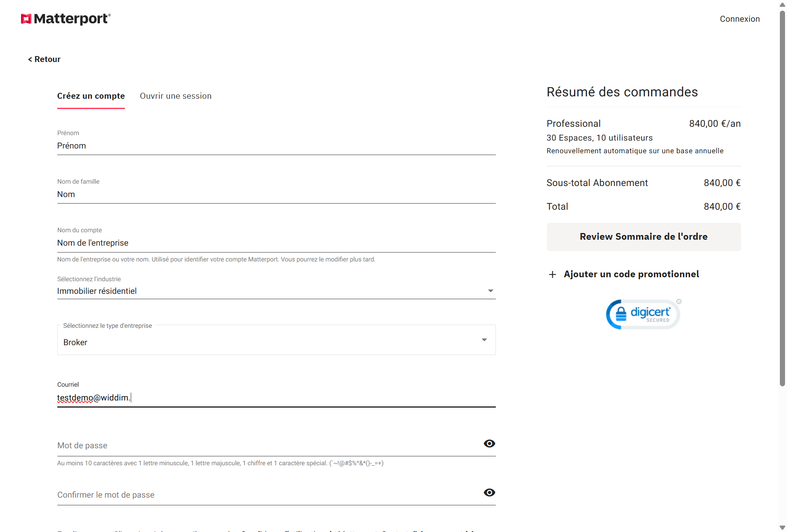Click Ajouter un code promotionnel

pyautogui.click(x=631, y=274)
